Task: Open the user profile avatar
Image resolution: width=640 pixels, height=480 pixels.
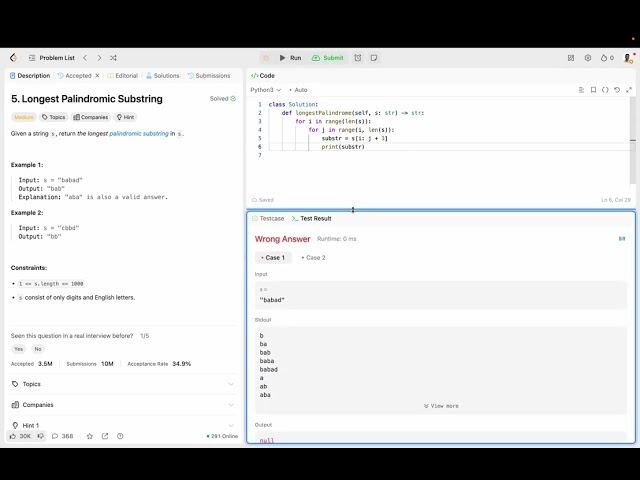Action: tap(628, 58)
